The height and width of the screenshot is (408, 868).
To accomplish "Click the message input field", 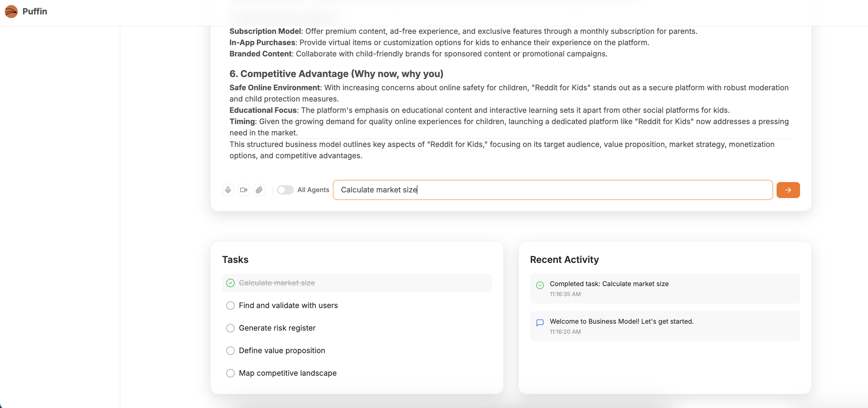I will 553,190.
